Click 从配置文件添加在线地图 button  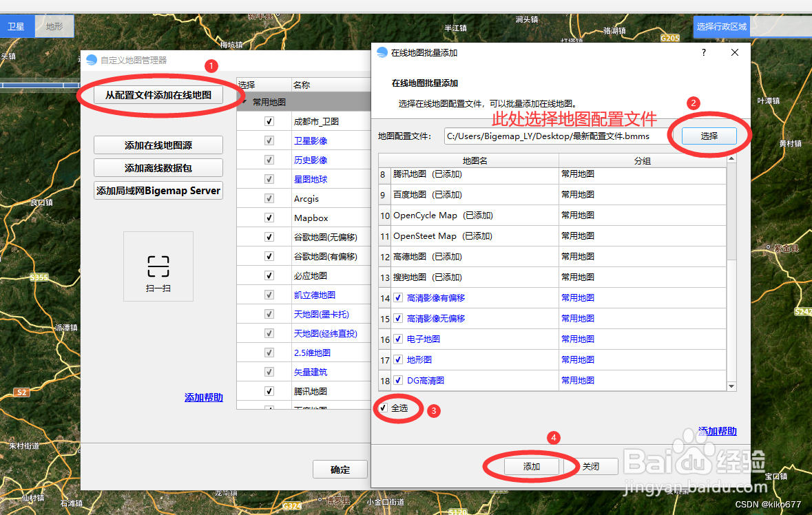click(158, 94)
